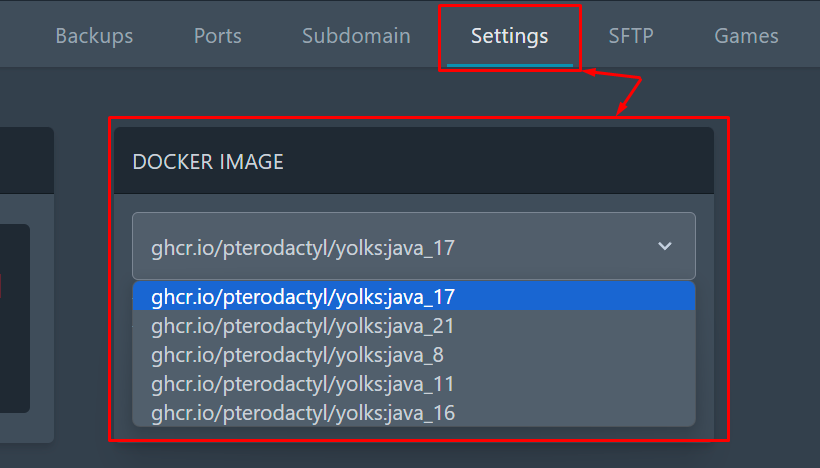Open the Backups tab
Screen dimensions: 820x468
pyautogui.click(x=94, y=36)
